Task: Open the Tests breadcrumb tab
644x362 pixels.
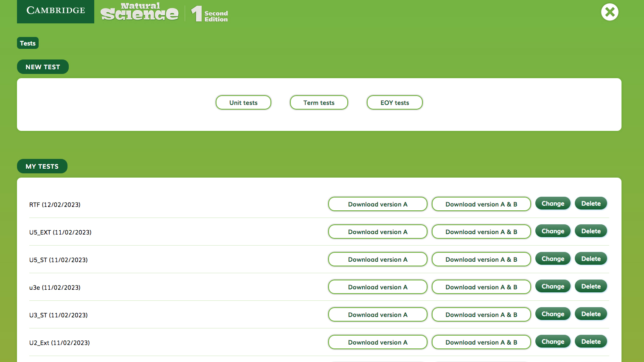Action: (x=28, y=43)
